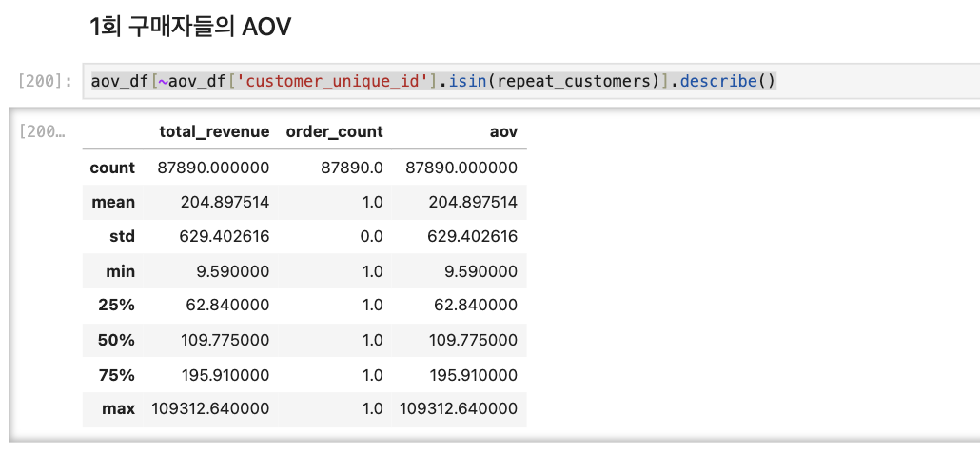Click repeat_customers variable in the code
980x455 pixels.
pyautogui.click(x=572, y=81)
